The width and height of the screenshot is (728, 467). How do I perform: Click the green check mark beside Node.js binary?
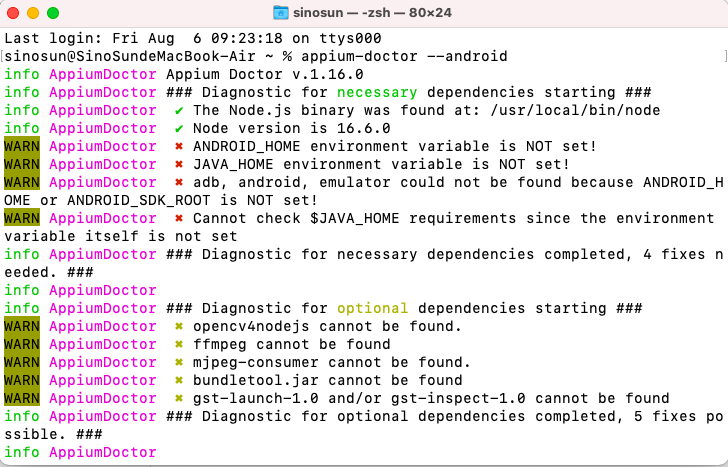click(x=178, y=110)
